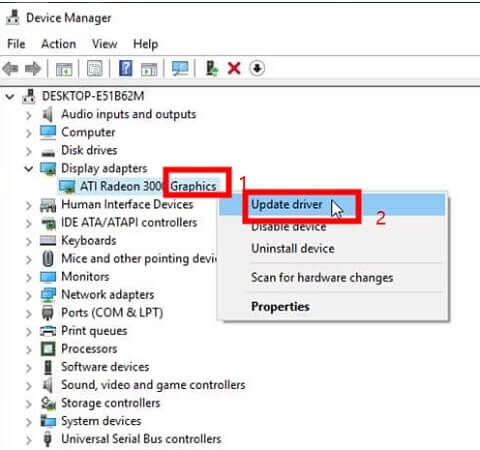Image resolution: width=480 pixels, height=450 pixels.
Task: Click the ATI Radeon adapter device icon
Action: (67, 186)
